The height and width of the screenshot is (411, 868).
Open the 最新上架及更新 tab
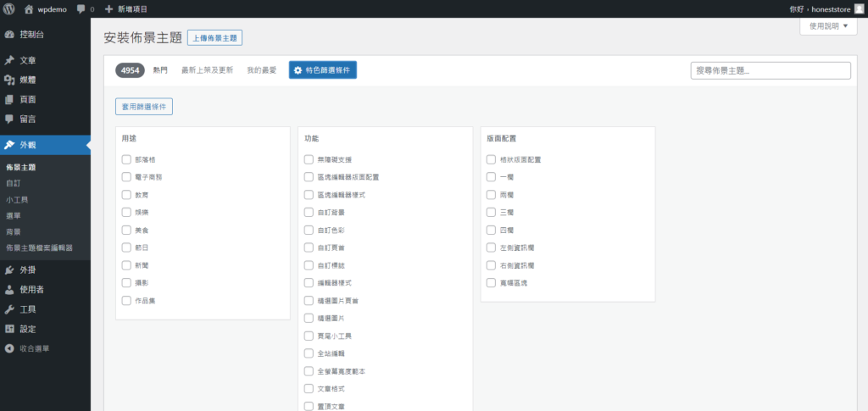pyautogui.click(x=207, y=70)
